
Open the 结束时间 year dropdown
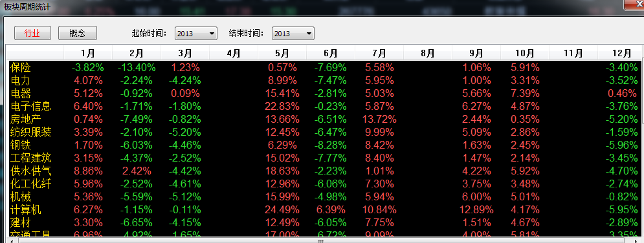coord(293,34)
